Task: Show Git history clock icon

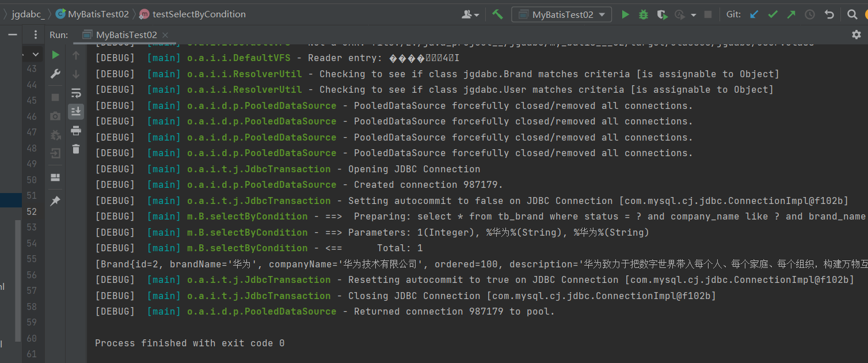Action: (x=810, y=14)
